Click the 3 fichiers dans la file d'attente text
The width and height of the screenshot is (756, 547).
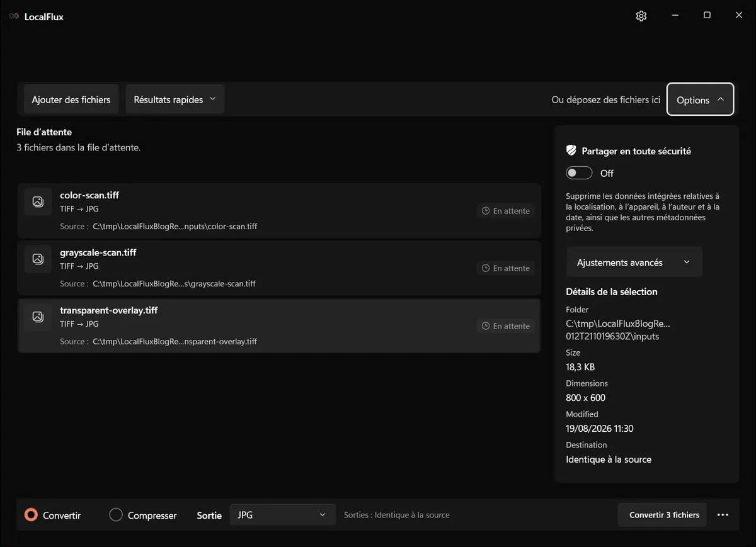tap(78, 148)
